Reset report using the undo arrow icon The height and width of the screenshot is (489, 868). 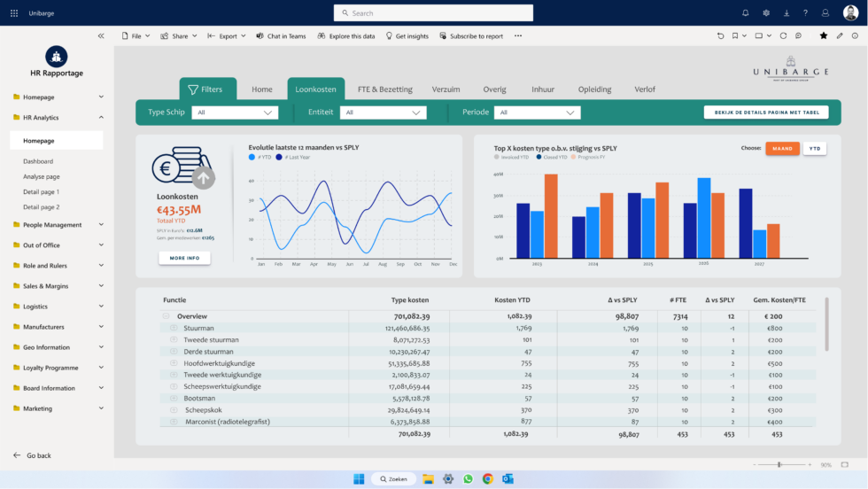click(720, 36)
